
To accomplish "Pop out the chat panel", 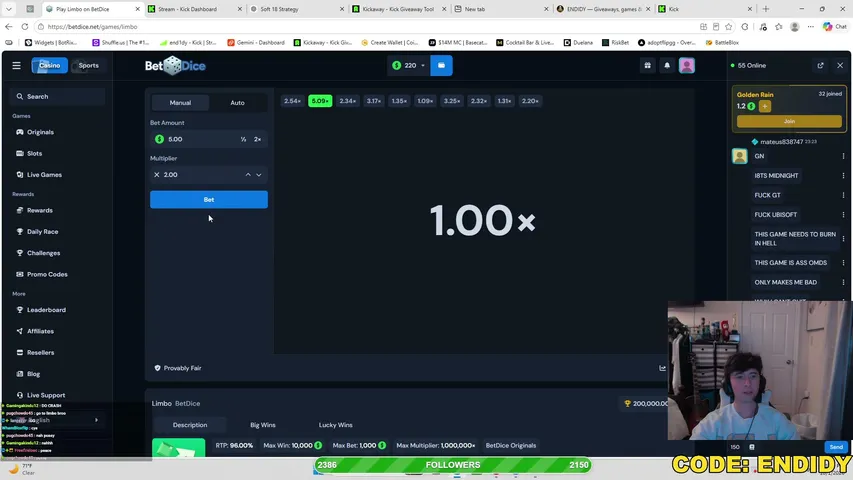I will click(x=820, y=65).
